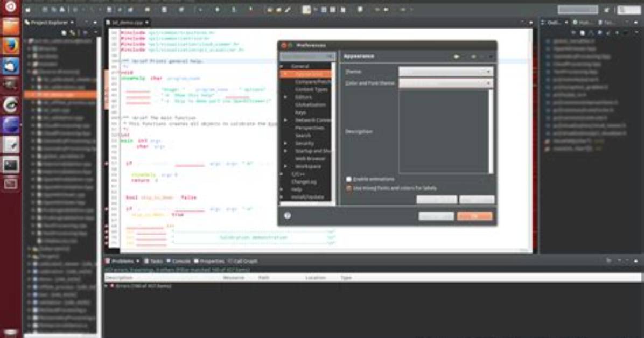Toggle Use mixed fonts and colors for labels
The image size is (644, 338).
coord(349,188)
